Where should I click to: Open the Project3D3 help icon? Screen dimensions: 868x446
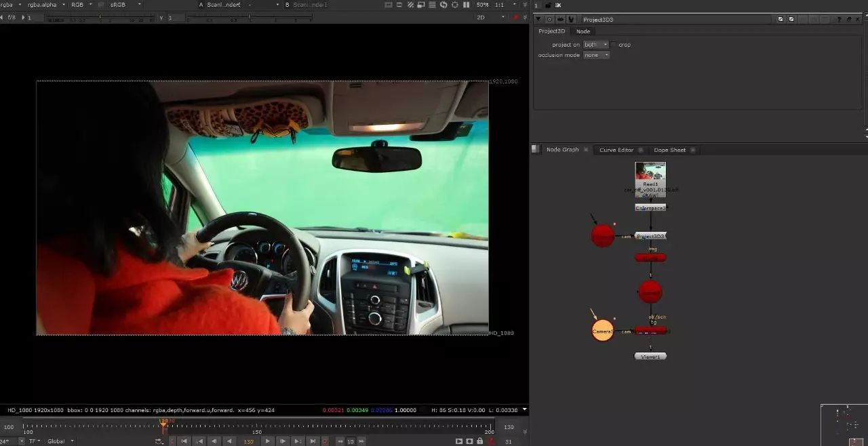(839, 20)
